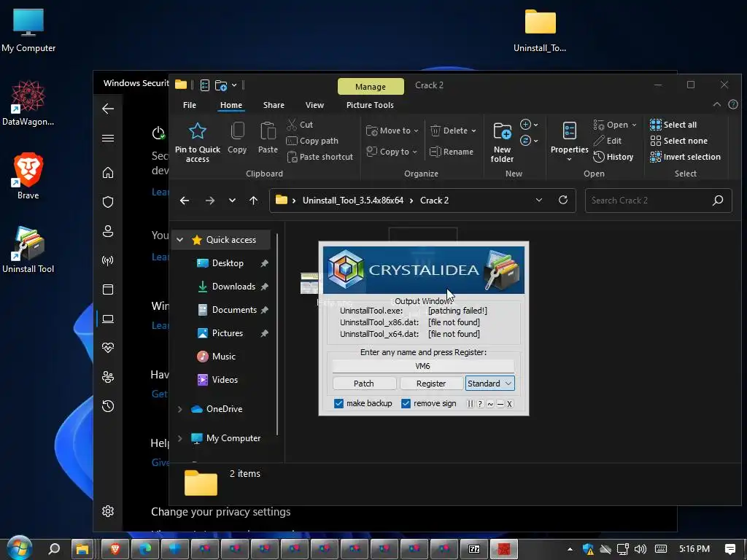Image resolution: width=747 pixels, height=560 pixels.
Task: Open the Standard dropdown in patcher
Action: click(489, 384)
